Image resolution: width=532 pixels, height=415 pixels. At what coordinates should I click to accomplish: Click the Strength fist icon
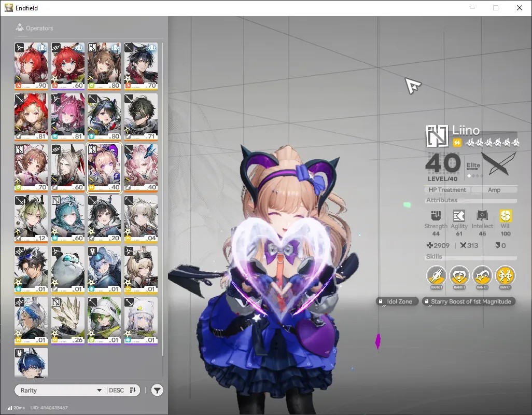436,215
